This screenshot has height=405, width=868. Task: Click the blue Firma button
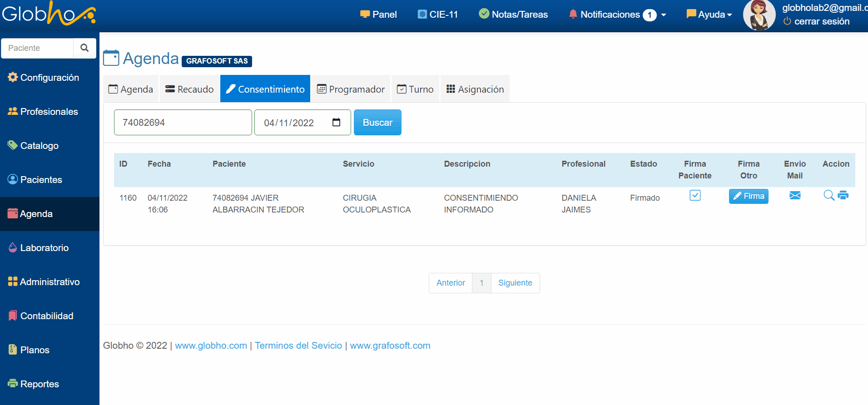point(748,196)
